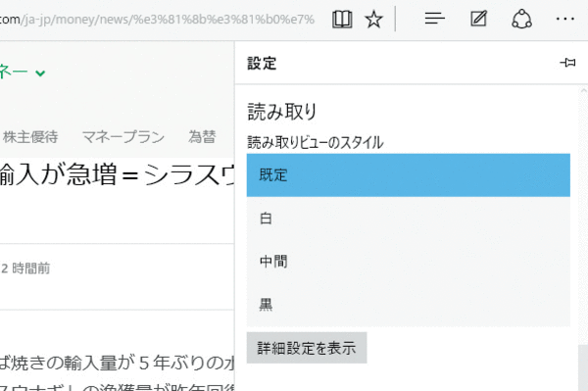Viewport: 588px width, 391px height.
Task: Expand マネー section chevron
Action: coord(40,73)
